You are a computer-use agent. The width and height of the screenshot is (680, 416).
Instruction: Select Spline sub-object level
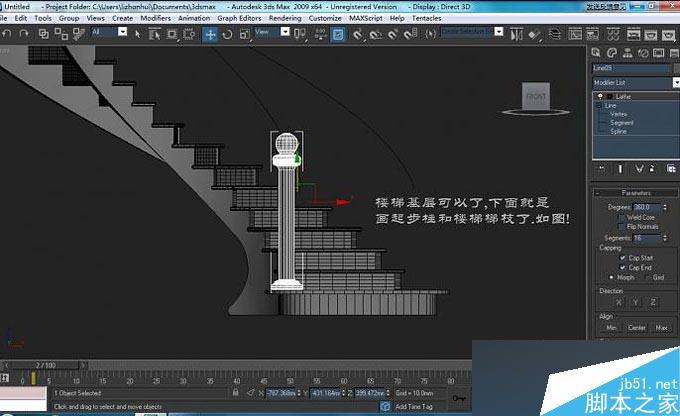[x=618, y=131]
